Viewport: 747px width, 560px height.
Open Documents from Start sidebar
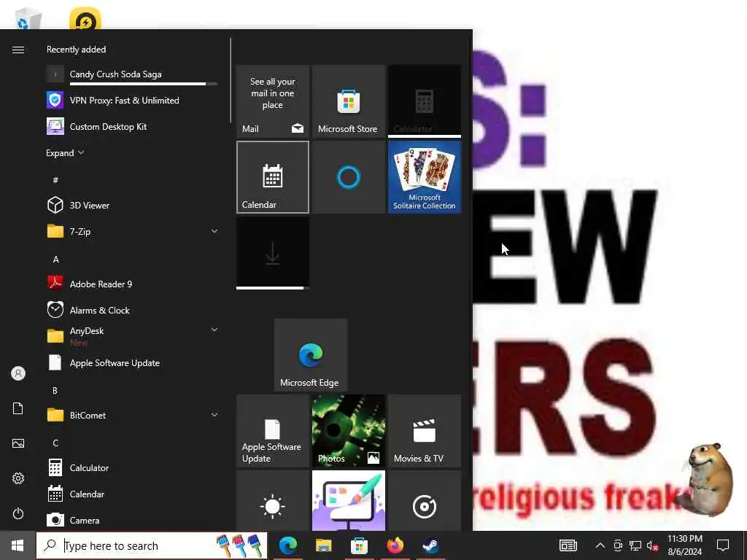pos(18,408)
